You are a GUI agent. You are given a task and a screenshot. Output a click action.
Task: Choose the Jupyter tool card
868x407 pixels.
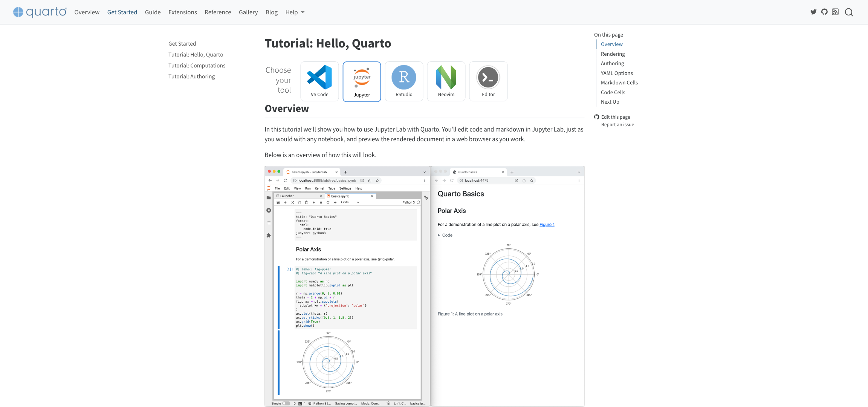[x=362, y=82]
